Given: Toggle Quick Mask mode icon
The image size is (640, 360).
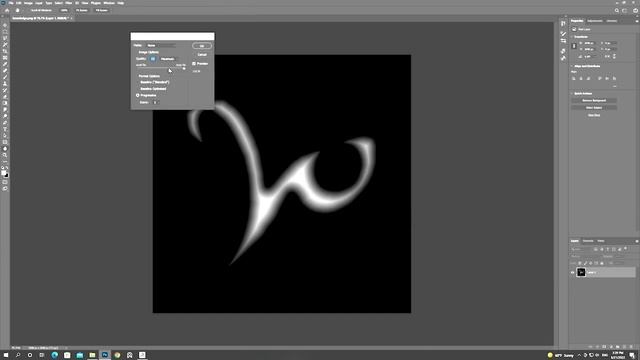Looking at the screenshot, I should (5, 182).
